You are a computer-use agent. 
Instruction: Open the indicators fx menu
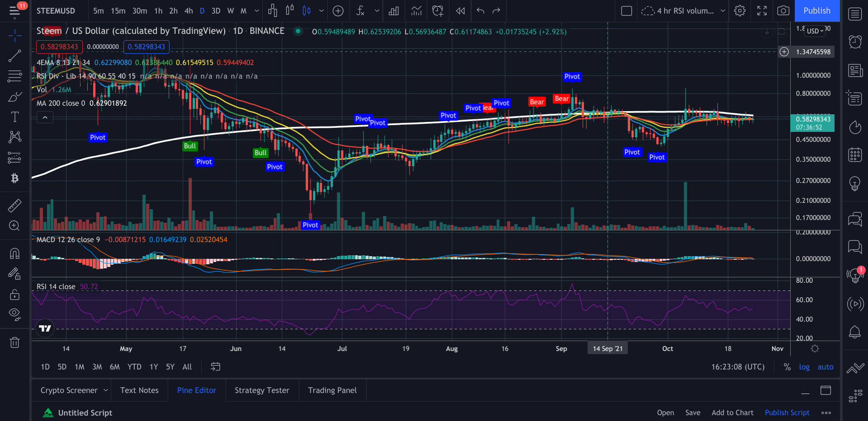click(360, 11)
